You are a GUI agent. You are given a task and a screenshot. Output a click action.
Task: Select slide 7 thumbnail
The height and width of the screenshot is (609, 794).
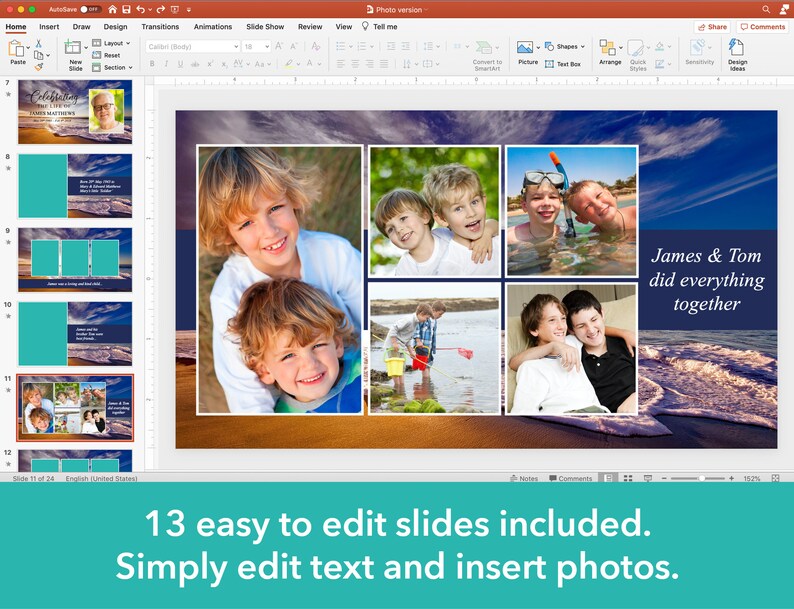(x=75, y=112)
